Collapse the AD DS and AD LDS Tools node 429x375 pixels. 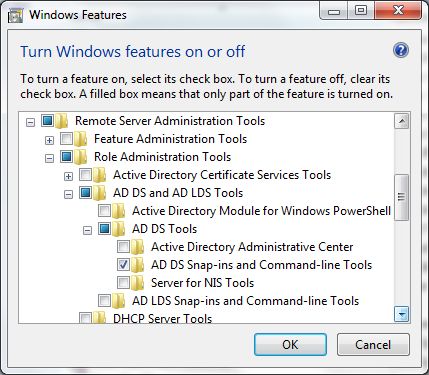coord(68,194)
